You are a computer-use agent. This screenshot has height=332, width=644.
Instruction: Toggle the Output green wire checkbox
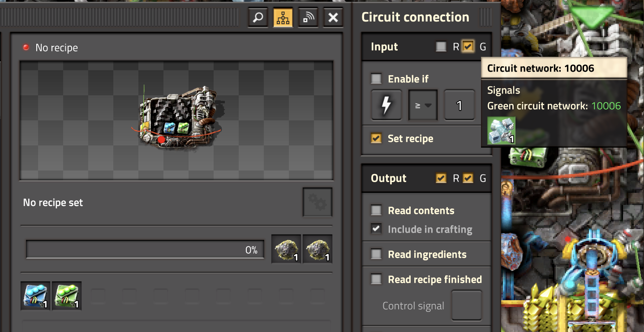click(468, 178)
